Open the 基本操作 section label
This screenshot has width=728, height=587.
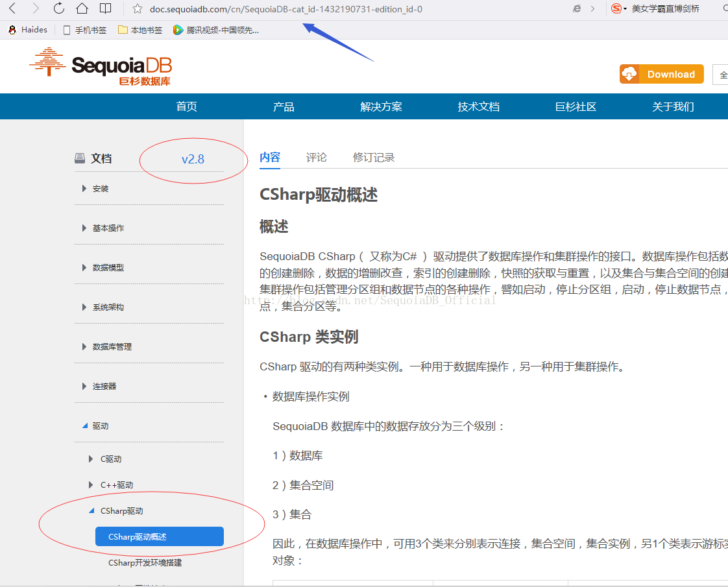[x=108, y=228]
